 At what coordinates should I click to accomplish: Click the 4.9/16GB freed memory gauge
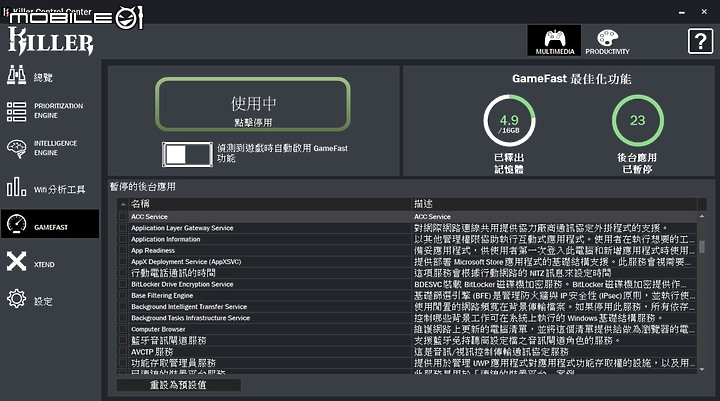509,121
